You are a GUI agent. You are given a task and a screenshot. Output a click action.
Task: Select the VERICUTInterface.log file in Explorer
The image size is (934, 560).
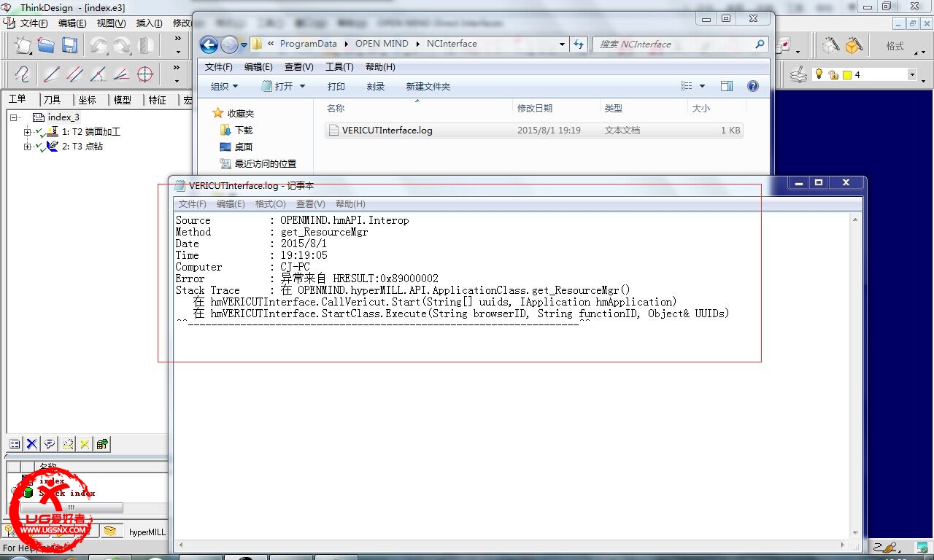[534, 131]
